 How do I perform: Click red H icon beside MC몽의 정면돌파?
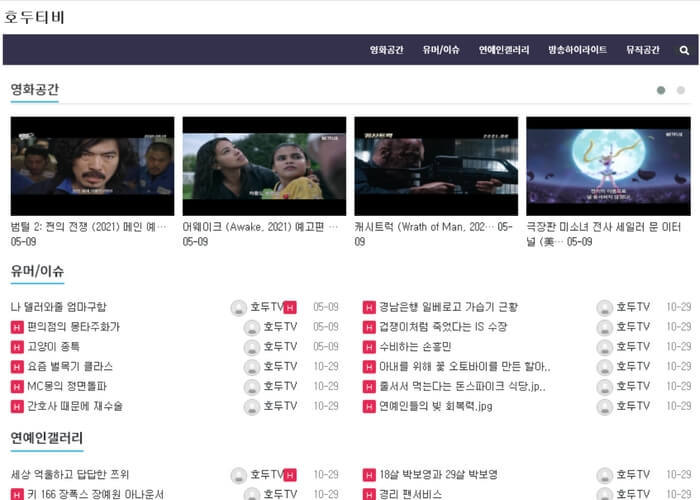pos(17,387)
